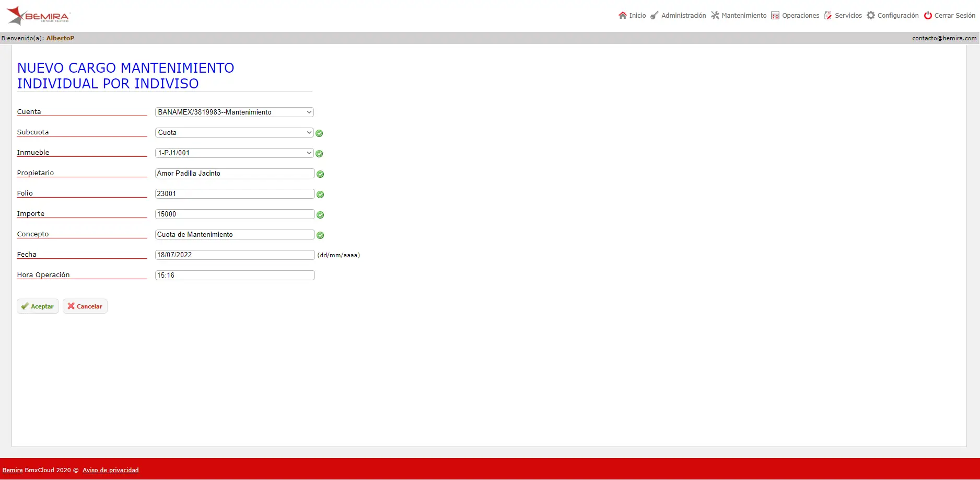Click green check icon beside Propietario

click(x=320, y=174)
